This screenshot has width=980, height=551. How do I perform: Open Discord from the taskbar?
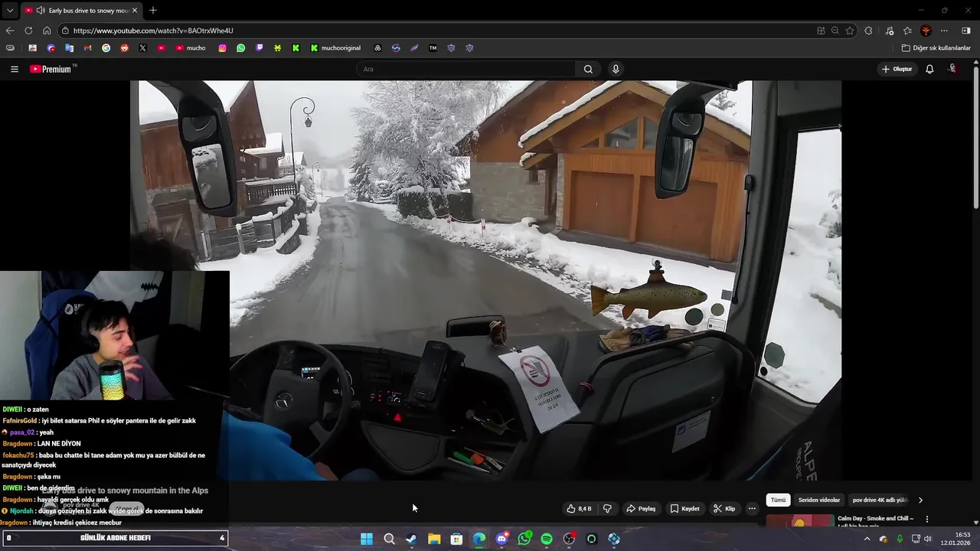click(501, 539)
